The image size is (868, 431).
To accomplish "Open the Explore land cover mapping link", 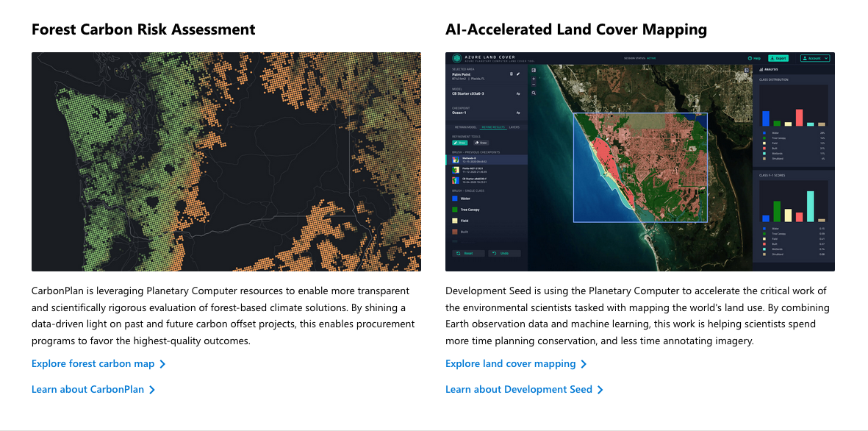I will click(510, 364).
